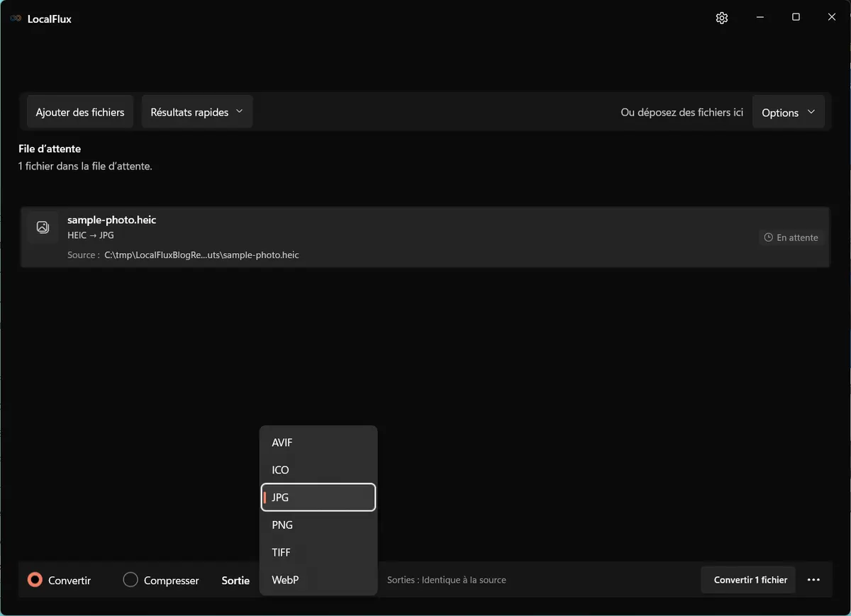Screen dimensions: 851x616
Task: Choose AVIF from the output format list
Action: click(318, 442)
